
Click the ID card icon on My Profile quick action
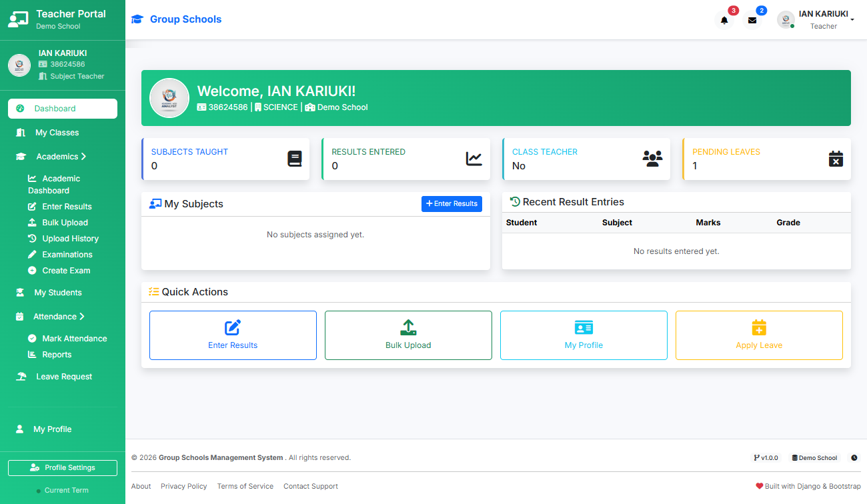pos(584,327)
